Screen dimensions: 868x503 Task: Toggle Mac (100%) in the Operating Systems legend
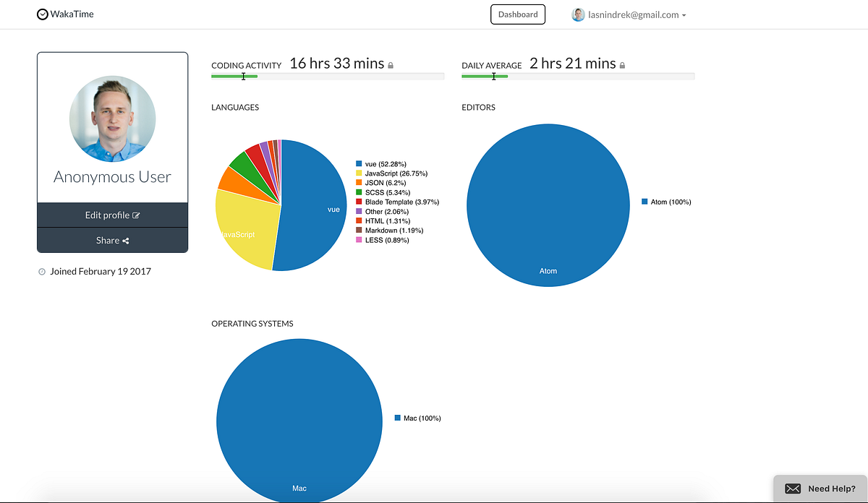pos(417,418)
